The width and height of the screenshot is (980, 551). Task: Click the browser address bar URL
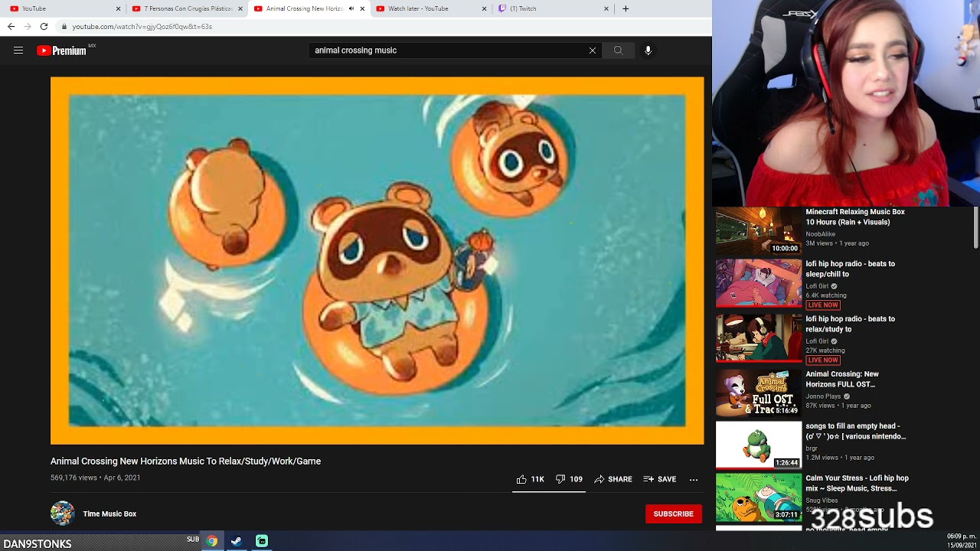142,26
